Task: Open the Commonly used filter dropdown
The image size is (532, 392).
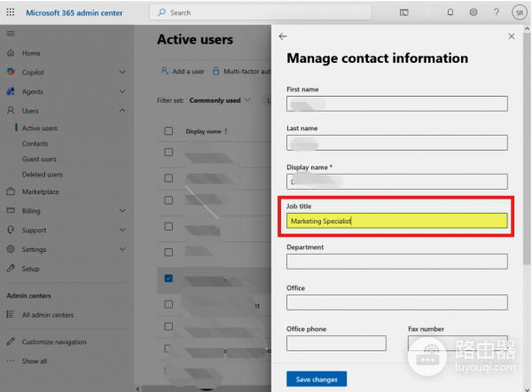Action: 220,100
